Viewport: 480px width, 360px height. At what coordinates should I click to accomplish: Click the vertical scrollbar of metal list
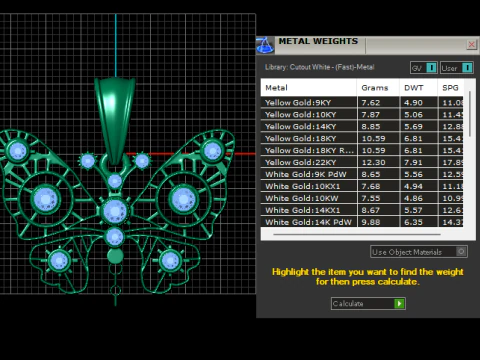[x=470, y=114]
